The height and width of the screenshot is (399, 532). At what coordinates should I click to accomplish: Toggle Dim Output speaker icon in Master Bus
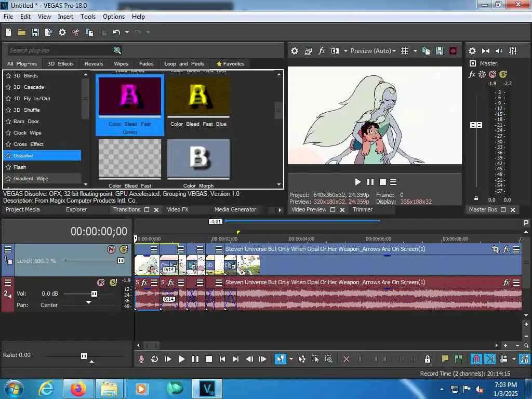tap(499, 51)
